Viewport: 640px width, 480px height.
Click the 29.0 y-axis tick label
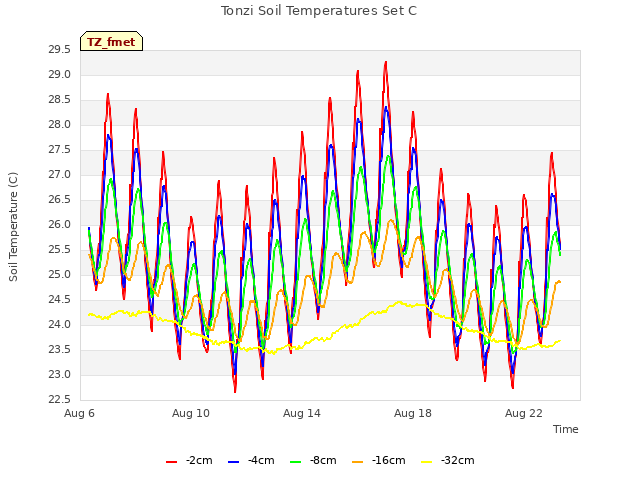(60, 75)
